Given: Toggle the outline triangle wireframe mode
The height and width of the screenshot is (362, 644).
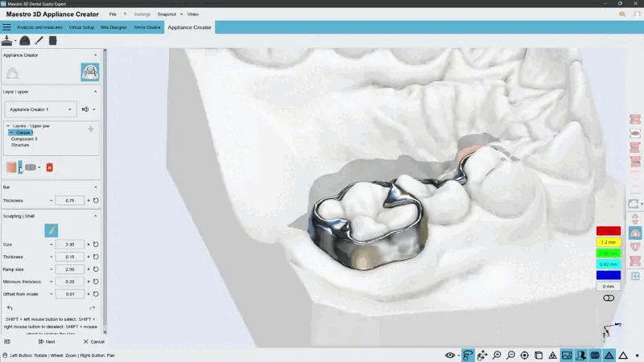Looking at the screenshot, I should point(623,356).
